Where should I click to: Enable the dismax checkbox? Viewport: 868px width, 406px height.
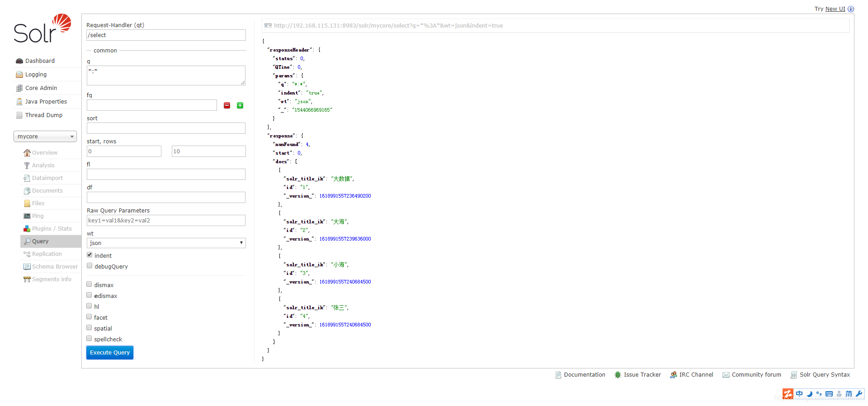(x=89, y=284)
